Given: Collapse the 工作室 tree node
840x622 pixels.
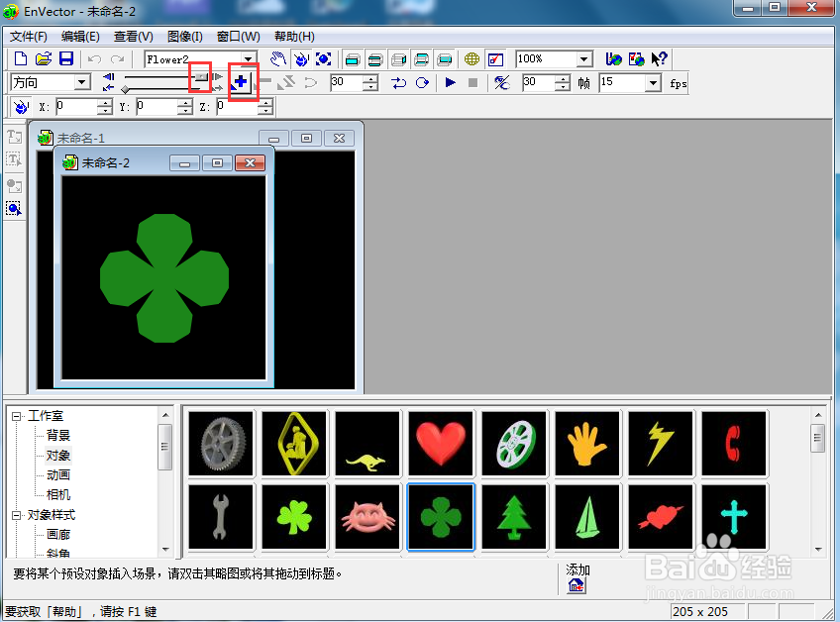Looking at the screenshot, I should point(17,416).
